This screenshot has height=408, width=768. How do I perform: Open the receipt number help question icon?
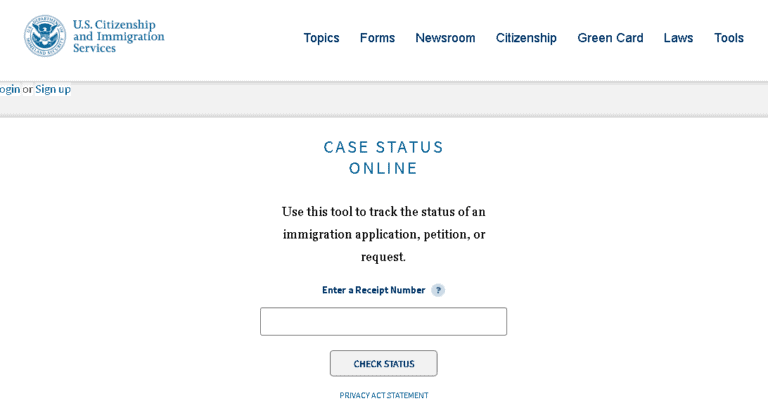(438, 290)
